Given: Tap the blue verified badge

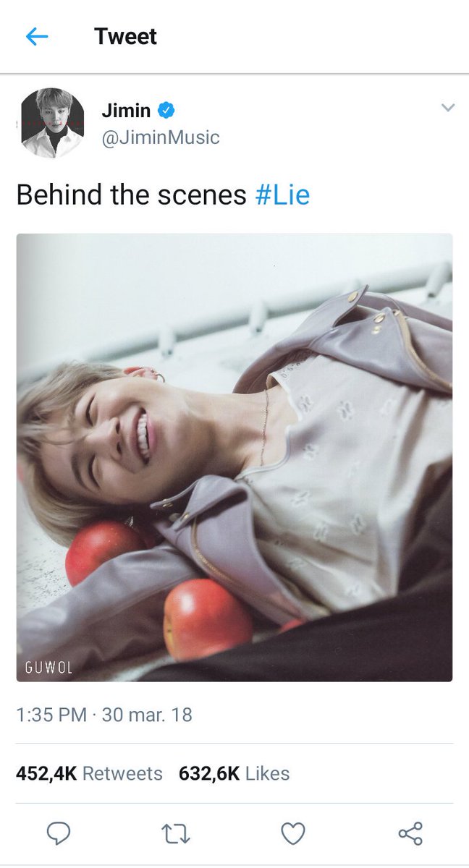Looking at the screenshot, I should 167,111.
